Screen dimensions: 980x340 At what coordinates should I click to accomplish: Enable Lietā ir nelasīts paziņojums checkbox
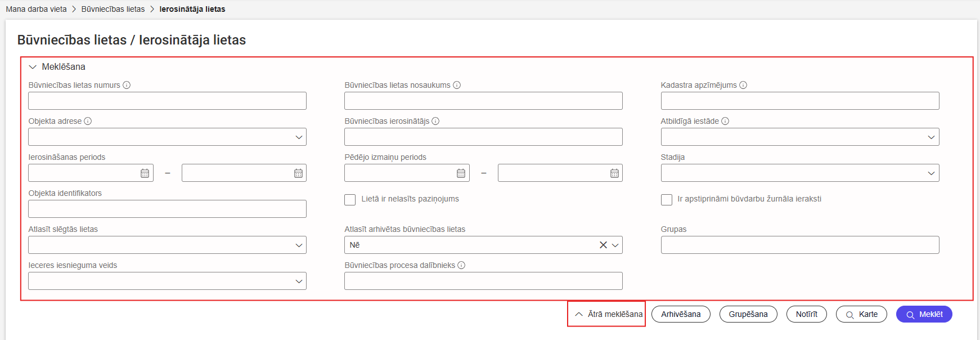(350, 200)
